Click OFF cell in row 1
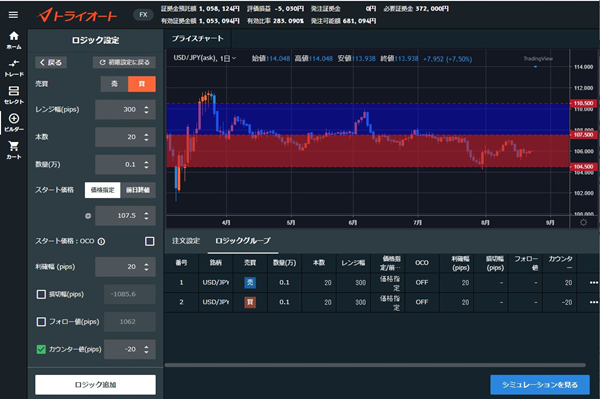The height and width of the screenshot is (399, 600). (x=422, y=283)
